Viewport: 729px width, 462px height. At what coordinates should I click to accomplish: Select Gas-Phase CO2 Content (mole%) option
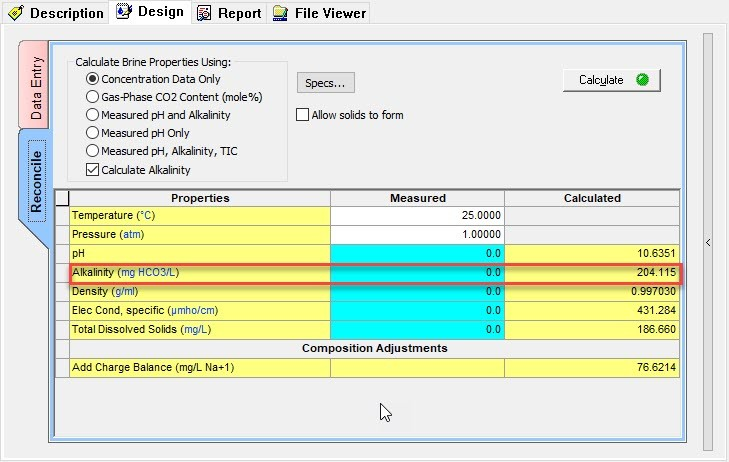point(174,97)
